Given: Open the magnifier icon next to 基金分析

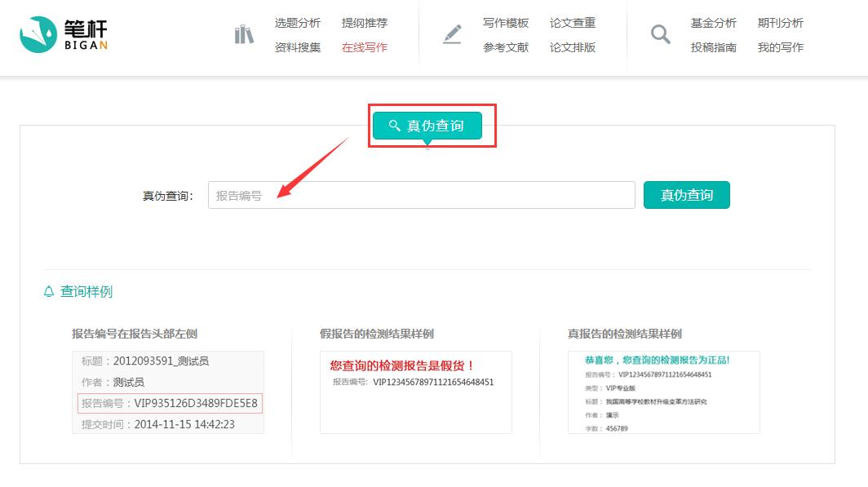Looking at the screenshot, I should 660,34.
